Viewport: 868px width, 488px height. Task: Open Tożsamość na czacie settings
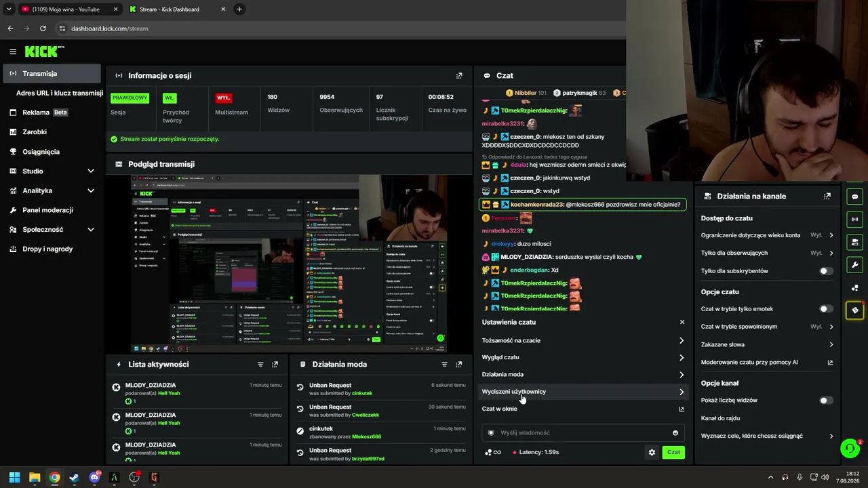tap(583, 340)
